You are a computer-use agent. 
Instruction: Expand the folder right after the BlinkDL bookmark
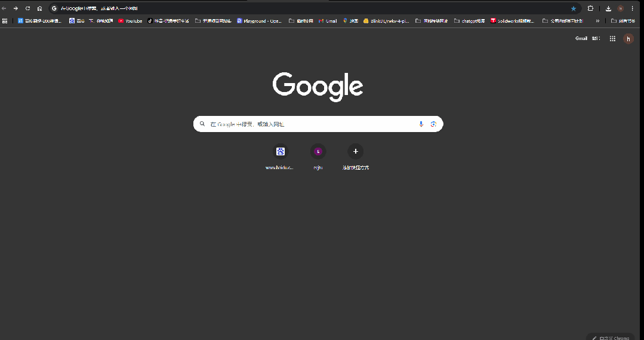pos(432,20)
